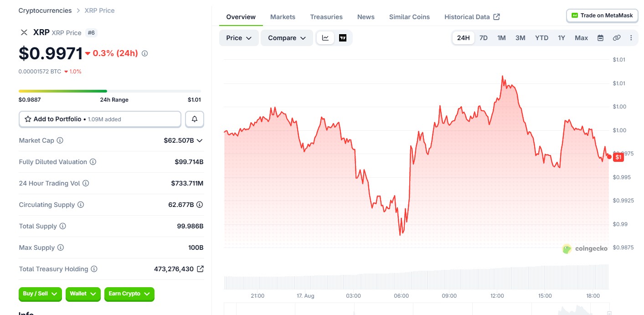Click info icon next to Total Supply
Screen dimensions: 644x315
(x=63, y=226)
